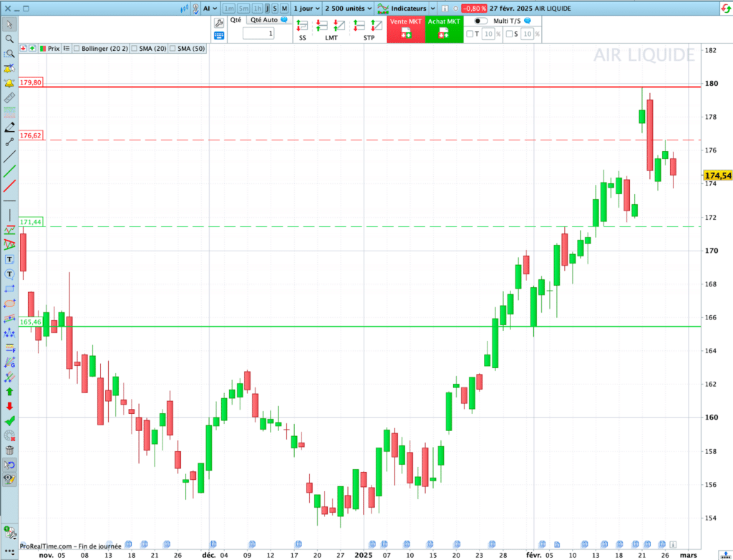This screenshot has height=560, width=733.
Task: Select the 1h timeframe button
Action: point(257,9)
